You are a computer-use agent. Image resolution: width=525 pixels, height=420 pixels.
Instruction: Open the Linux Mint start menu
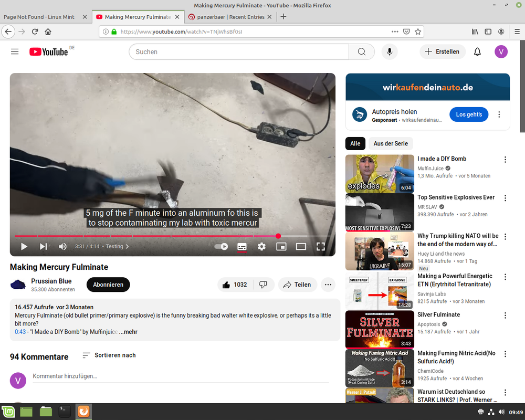coord(8,412)
